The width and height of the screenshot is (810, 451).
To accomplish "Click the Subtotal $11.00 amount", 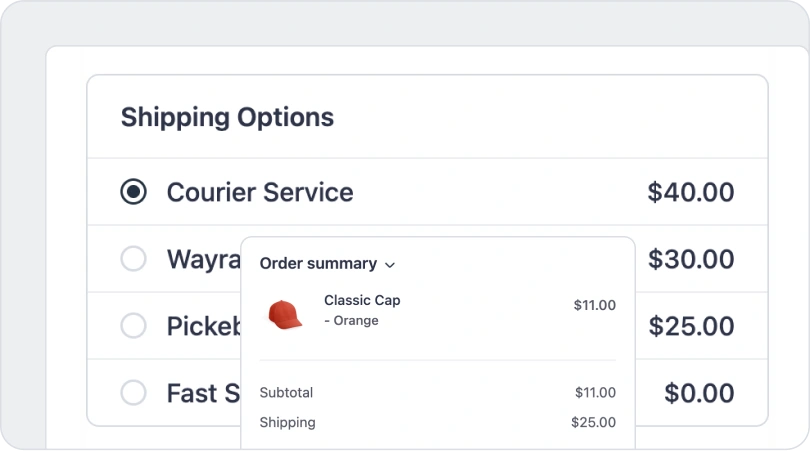I will (595, 392).
